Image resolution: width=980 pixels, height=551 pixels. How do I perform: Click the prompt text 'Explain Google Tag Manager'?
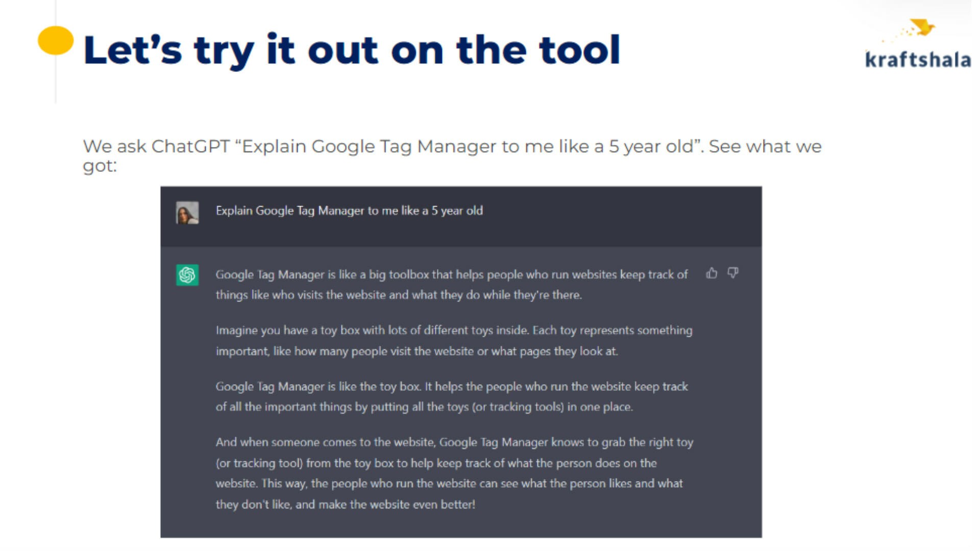point(290,211)
